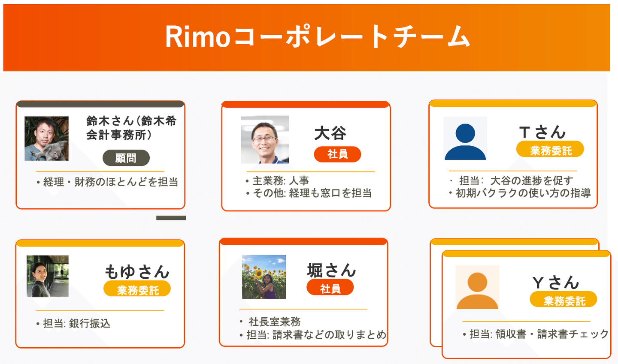Click the orange person avatar icon for Yさん

click(x=477, y=287)
